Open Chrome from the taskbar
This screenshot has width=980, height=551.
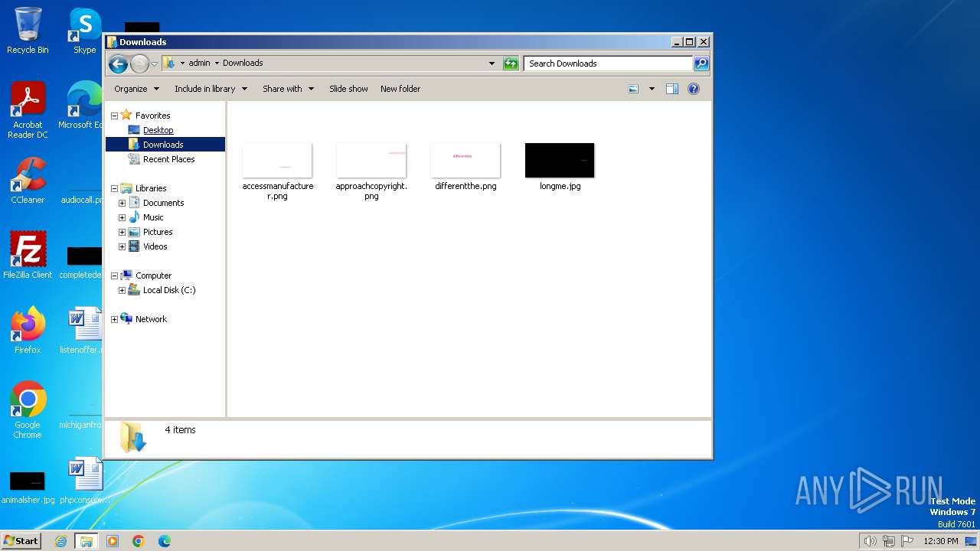coord(139,541)
